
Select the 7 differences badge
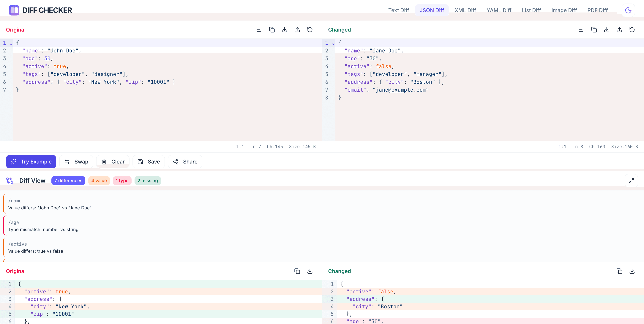tap(68, 180)
